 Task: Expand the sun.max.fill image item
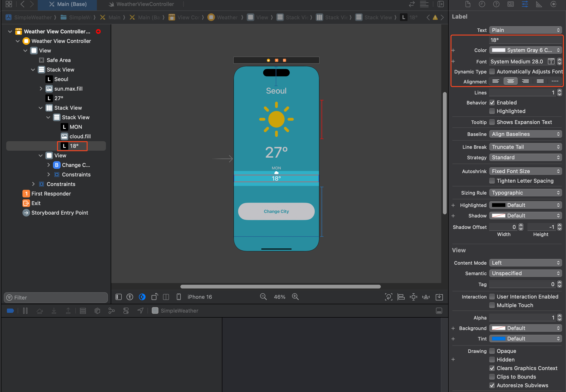pyautogui.click(x=41, y=89)
